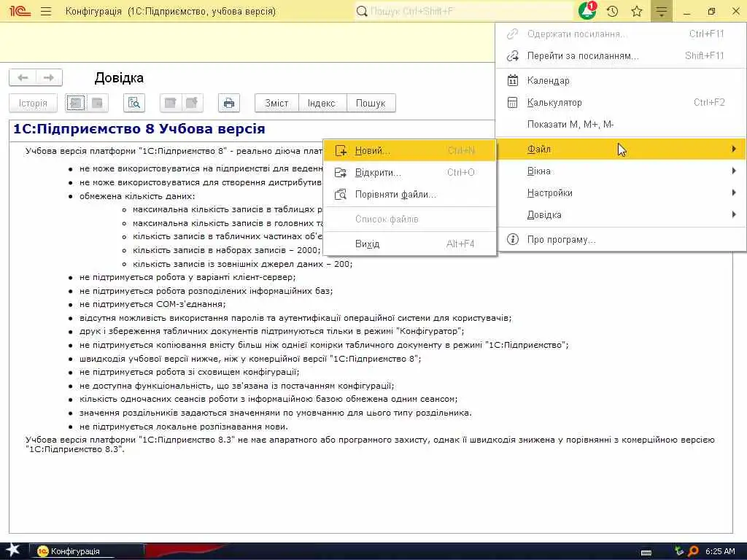This screenshot has height=560, width=747.
Task: Click the next section toolbar icon
Action: (x=97, y=103)
